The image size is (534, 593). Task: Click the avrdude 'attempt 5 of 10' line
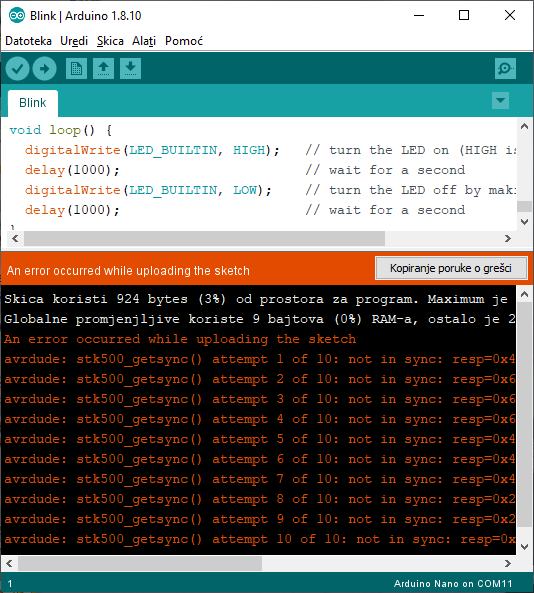(259, 439)
